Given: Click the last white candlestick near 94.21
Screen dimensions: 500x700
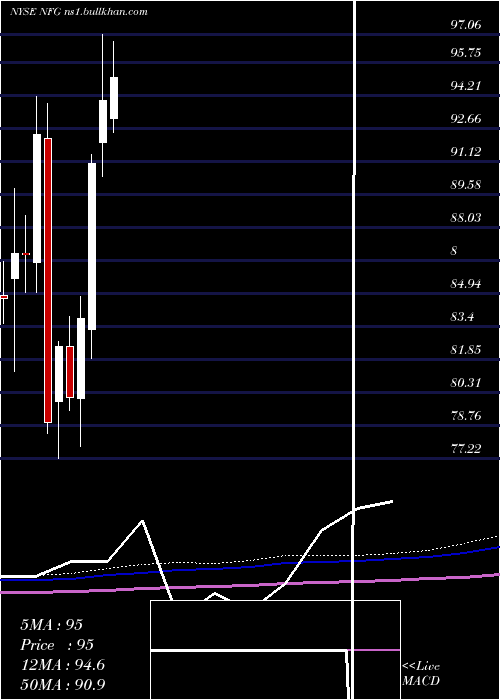Looking at the screenshot, I should tap(114, 98).
